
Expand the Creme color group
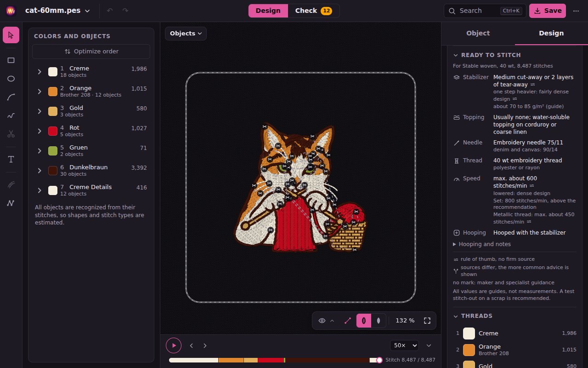click(40, 72)
